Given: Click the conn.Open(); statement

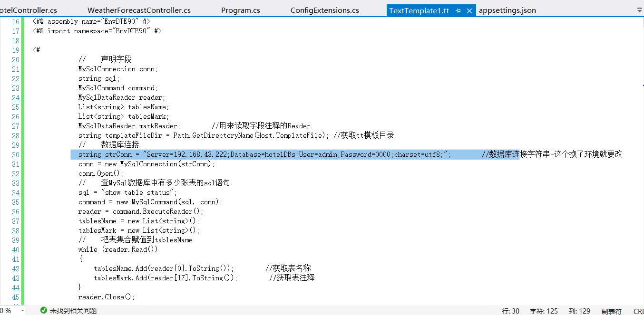Looking at the screenshot, I should tap(101, 173).
